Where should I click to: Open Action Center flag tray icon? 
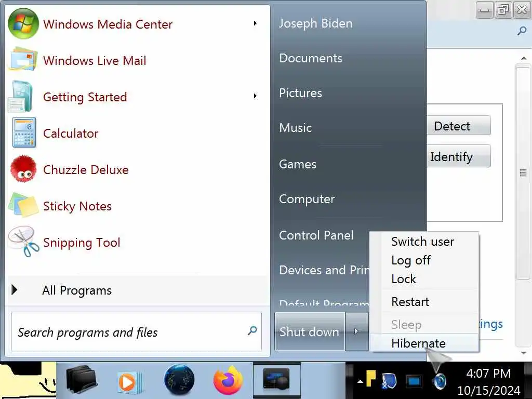click(370, 379)
